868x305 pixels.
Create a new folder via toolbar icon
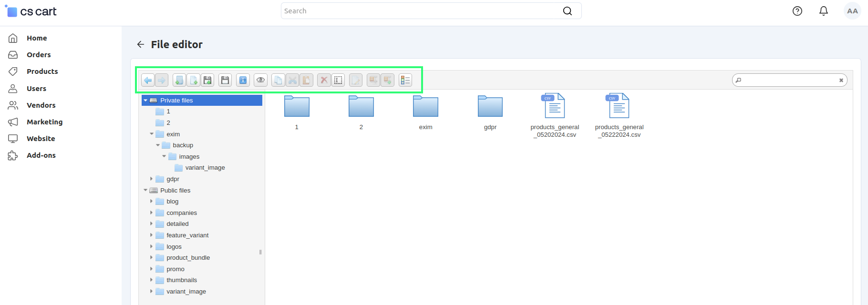(x=179, y=80)
